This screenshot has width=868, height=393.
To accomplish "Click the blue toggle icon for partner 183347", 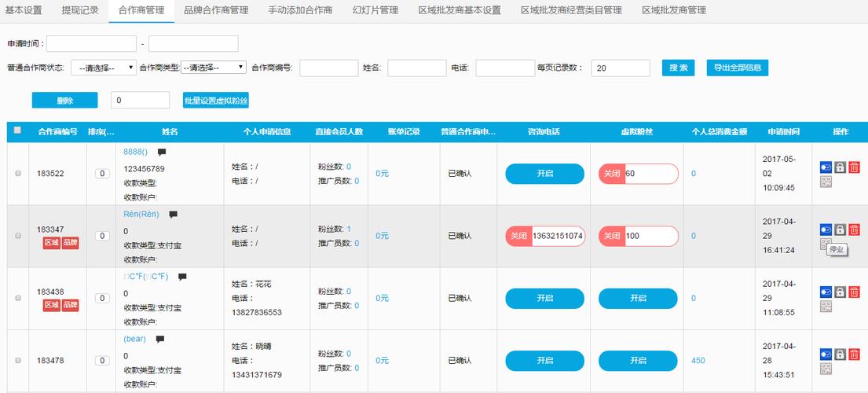I will (826, 230).
